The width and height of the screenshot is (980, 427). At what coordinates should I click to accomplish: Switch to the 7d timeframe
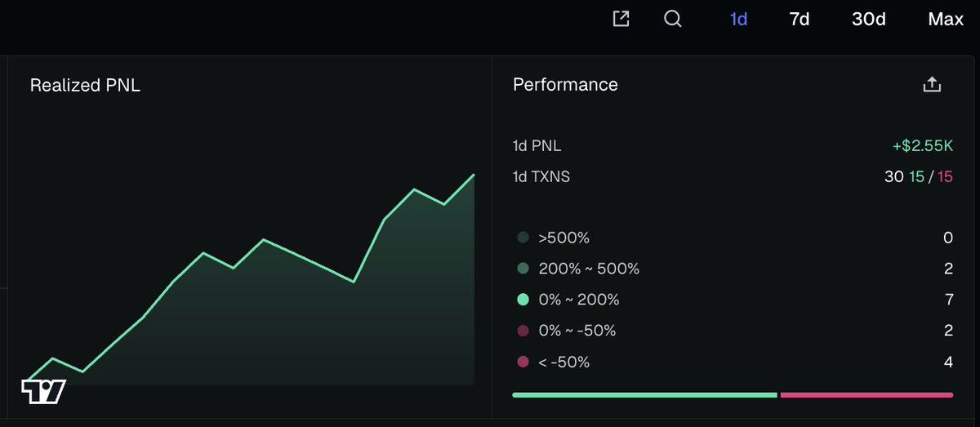pos(799,19)
